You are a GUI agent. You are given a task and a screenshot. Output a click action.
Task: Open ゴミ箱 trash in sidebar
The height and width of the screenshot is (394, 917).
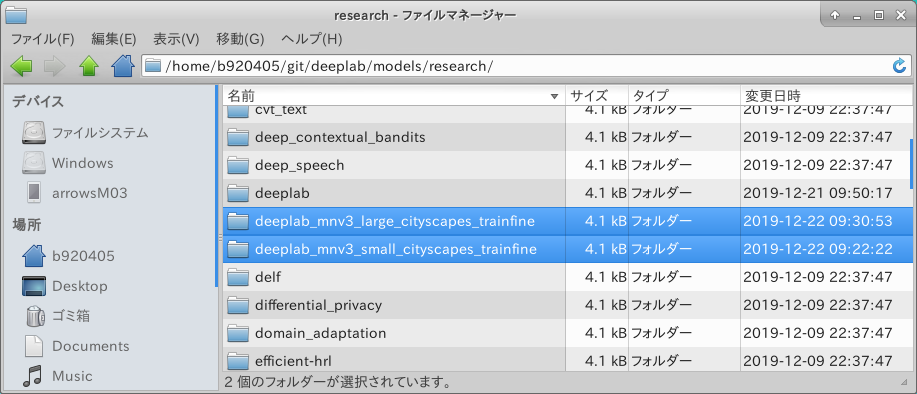click(58, 316)
